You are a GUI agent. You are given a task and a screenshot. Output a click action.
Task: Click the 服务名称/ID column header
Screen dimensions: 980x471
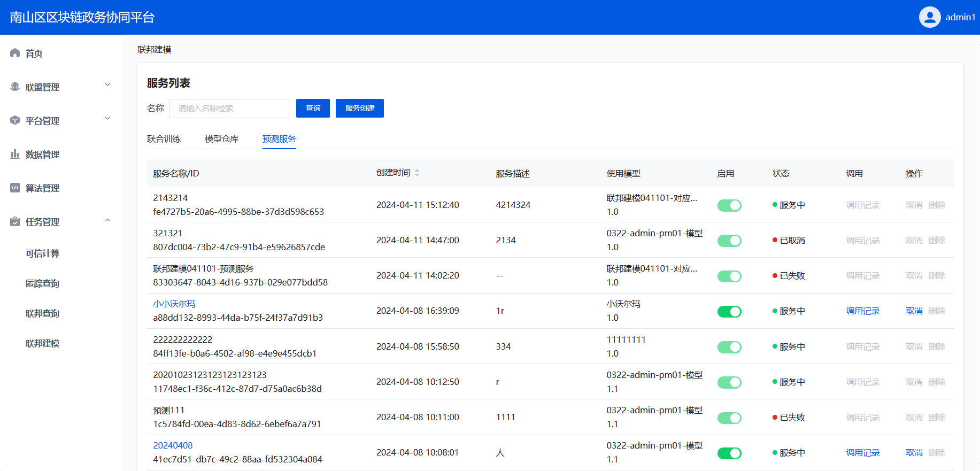(176, 174)
